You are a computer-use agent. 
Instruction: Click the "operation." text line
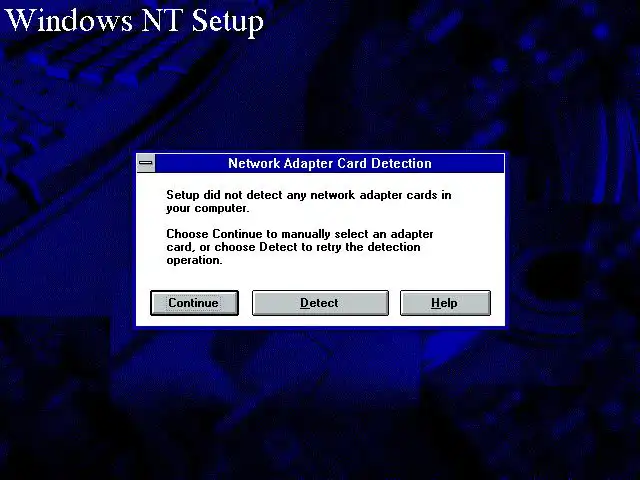click(194, 260)
